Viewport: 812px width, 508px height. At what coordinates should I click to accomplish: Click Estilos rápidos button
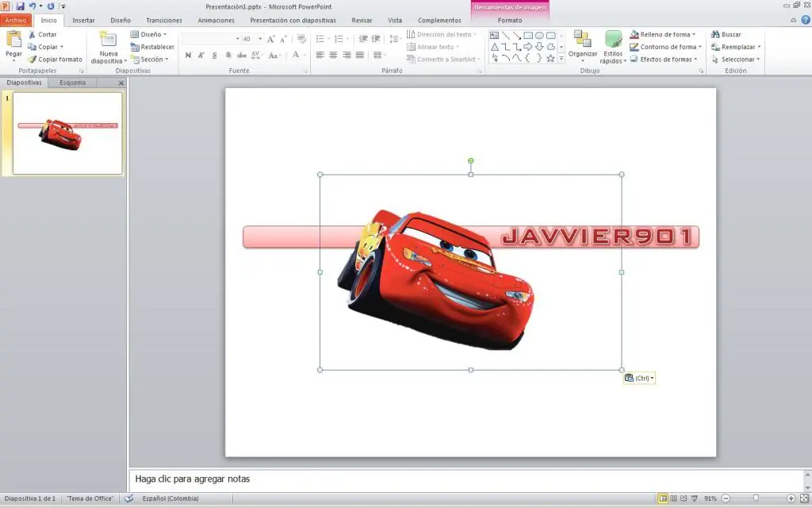coord(613,47)
